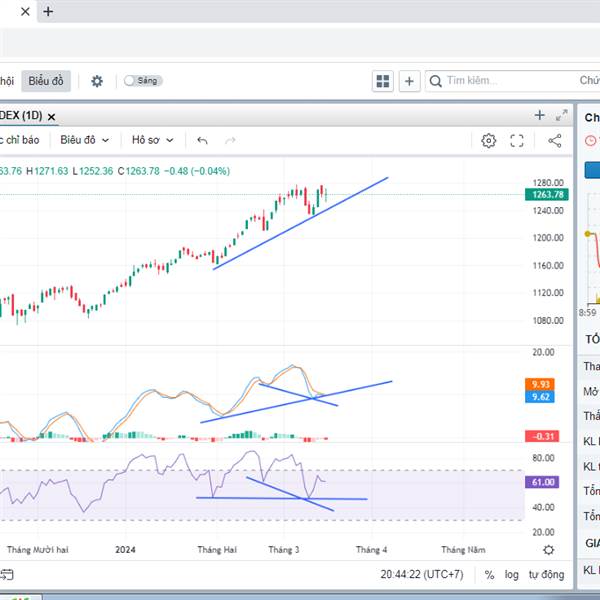Add a new chart tab with plus
The height and width of the screenshot is (600, 600).
[540, 116]
